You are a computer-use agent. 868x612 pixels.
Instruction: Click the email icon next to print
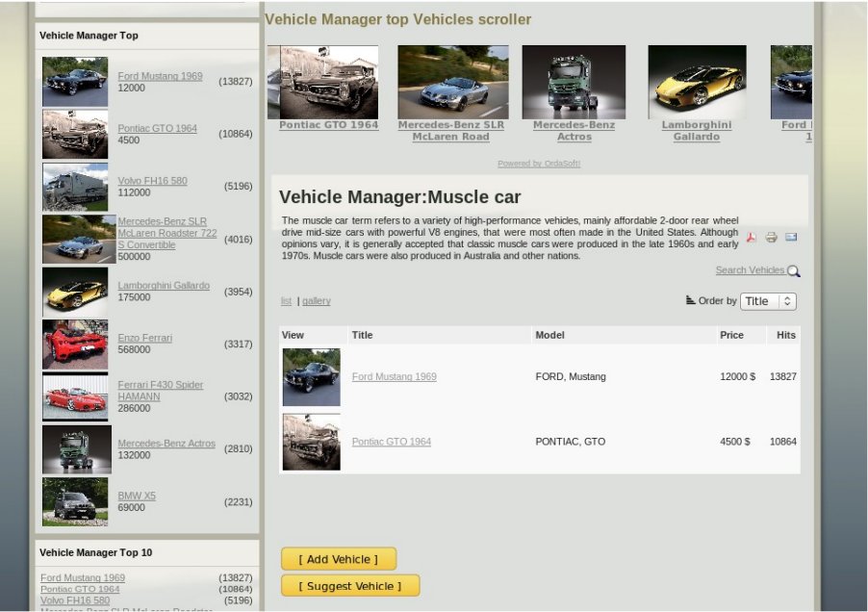(791, 237)
